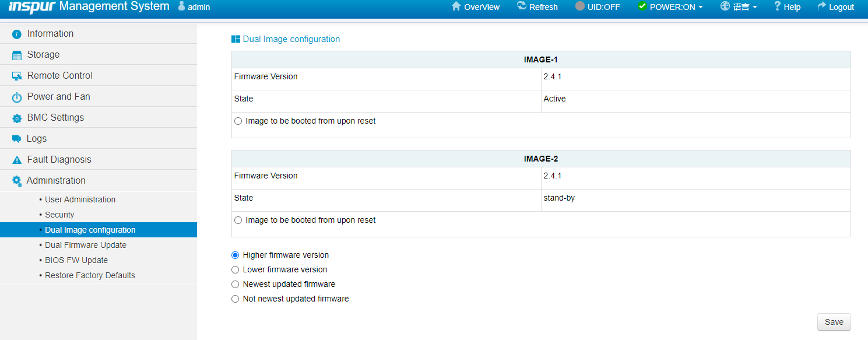Click the language globe icon
868x340 pixels.
(725, 6)
